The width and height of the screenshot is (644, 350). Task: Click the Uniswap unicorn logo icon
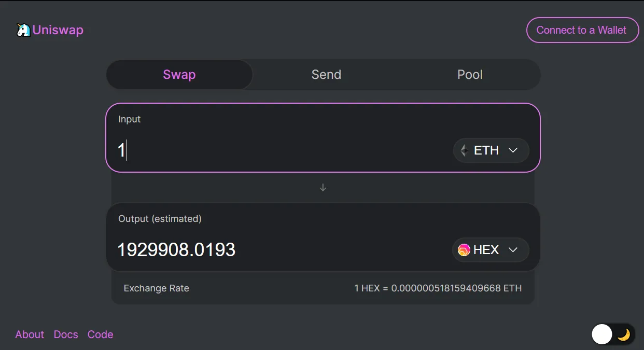(23, 30)
